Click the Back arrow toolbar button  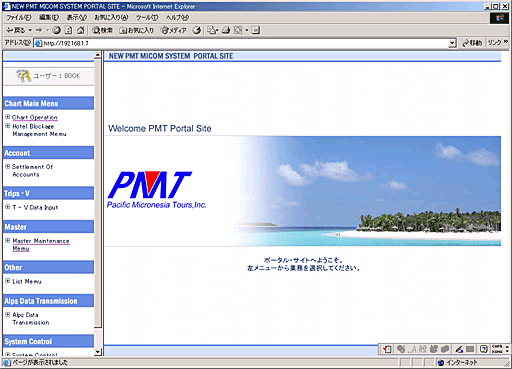[x=16, y=30]
